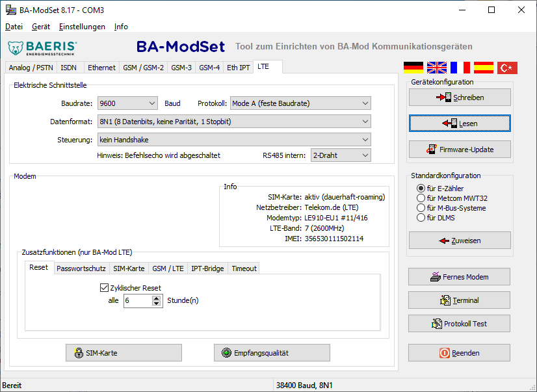The height and width of the screenshot is (392, 537).
Task: Click the app icon in title bar
Action: (11, 10)
